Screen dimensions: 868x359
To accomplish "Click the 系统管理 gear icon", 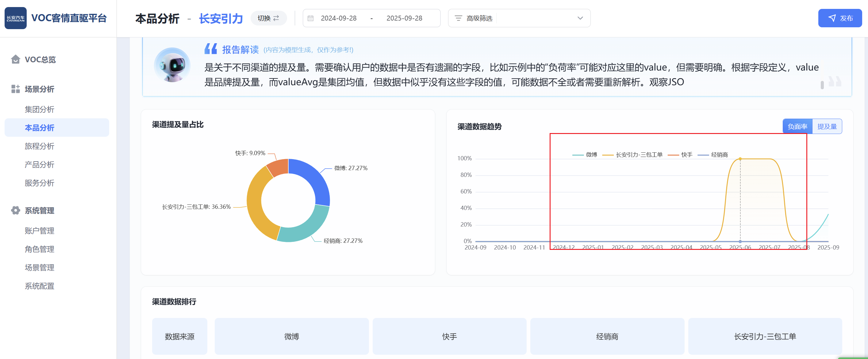I will click(x=16, y=210).
